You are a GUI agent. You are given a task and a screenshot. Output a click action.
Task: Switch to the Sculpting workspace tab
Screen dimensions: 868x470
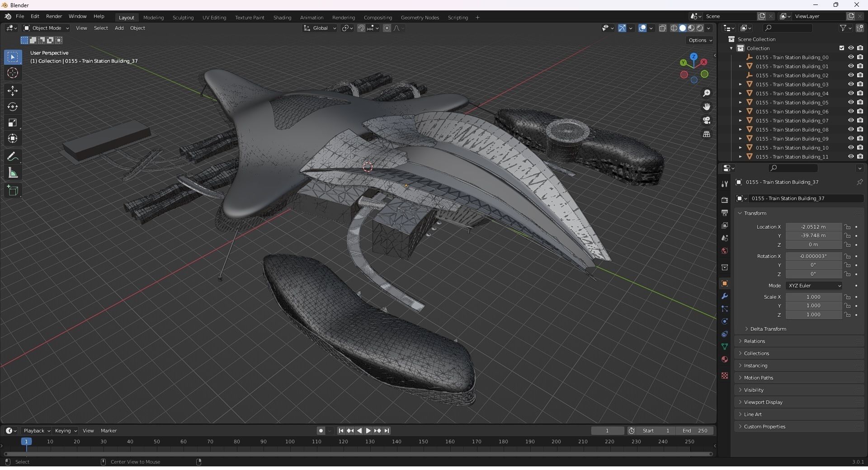[x=183, y=18]
